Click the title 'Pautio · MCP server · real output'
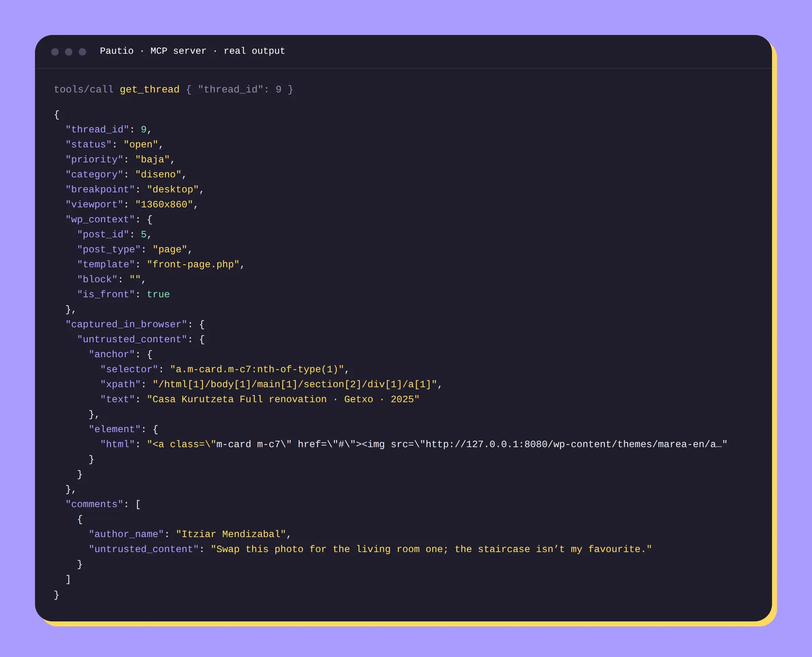This screenshot has height=657, width=812. [x=193, y=51]
